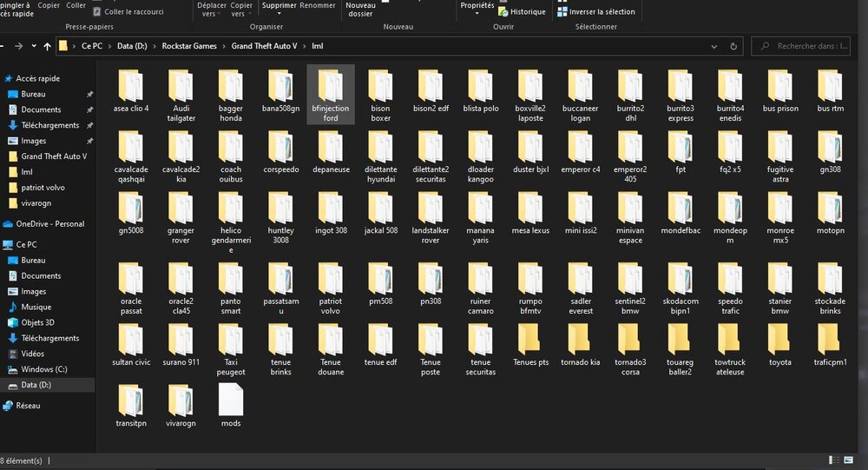Click the depaneuse folder icon
This screenshot has height=470, width=868.
(x=331, y=146)
